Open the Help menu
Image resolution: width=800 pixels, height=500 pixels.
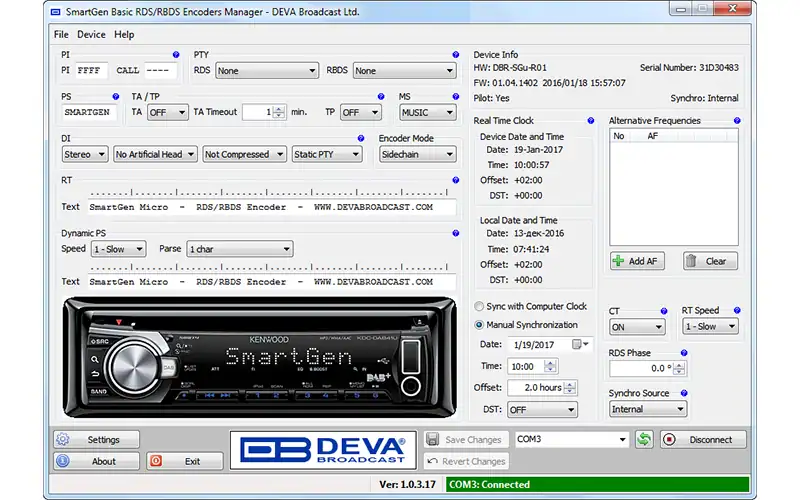point(124,34)
